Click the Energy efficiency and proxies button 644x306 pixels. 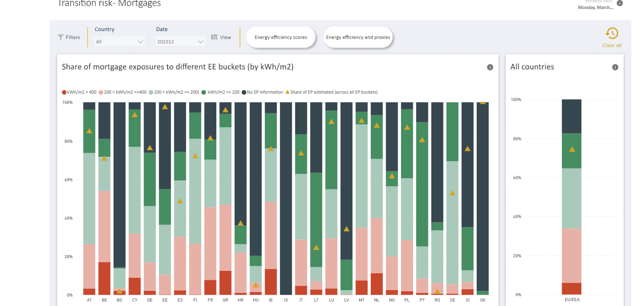(358, 37)
